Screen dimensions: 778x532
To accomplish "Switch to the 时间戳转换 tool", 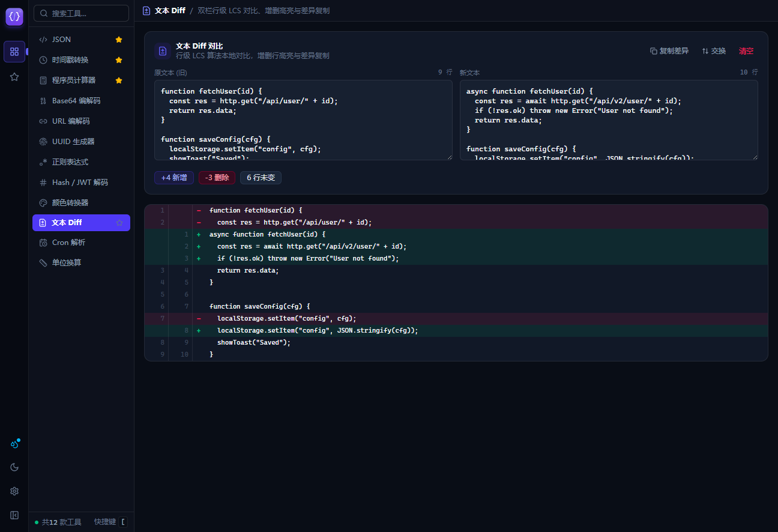I will pos(81,60).
